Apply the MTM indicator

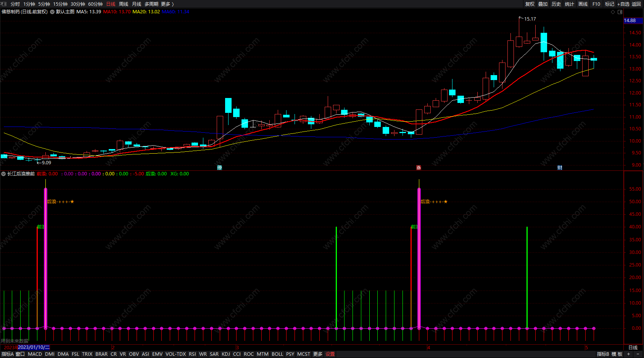click(x=262, y=354)
